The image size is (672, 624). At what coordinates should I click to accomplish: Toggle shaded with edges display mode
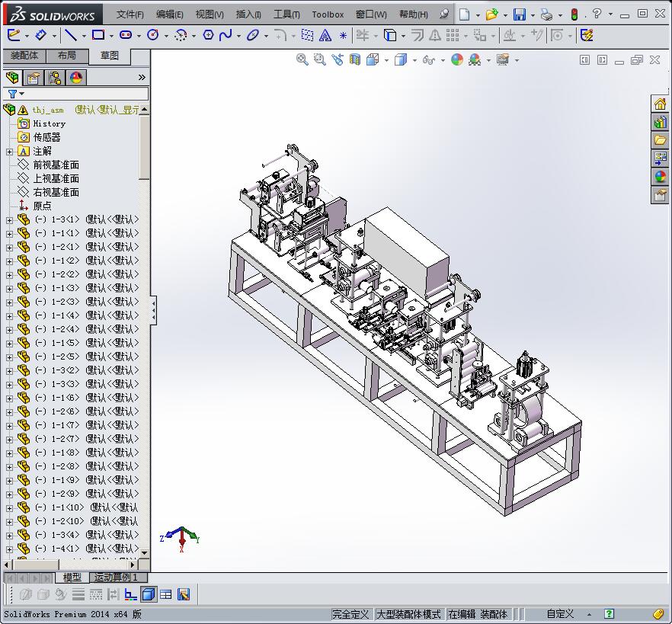(401, 60)
